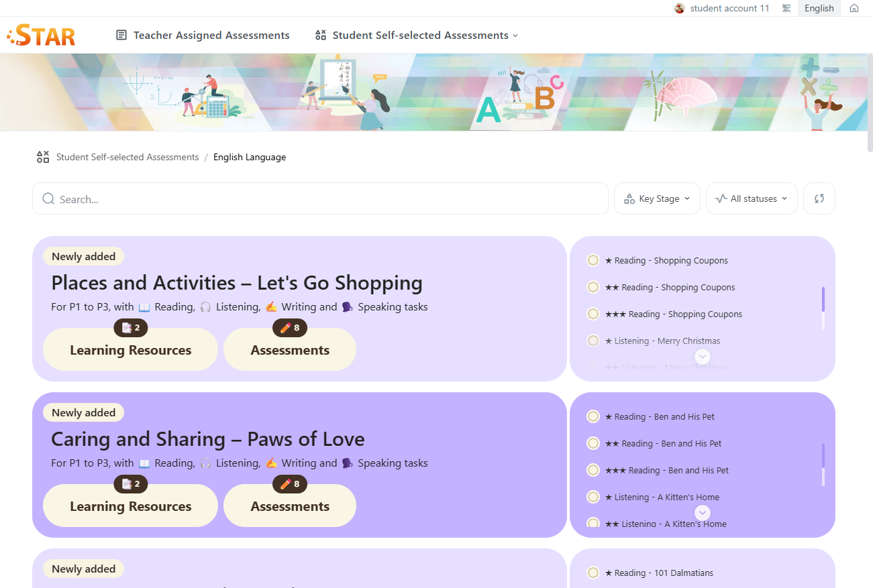Click the refresh icon beside All statuses
873x588 pixels.
click(819, 198)
